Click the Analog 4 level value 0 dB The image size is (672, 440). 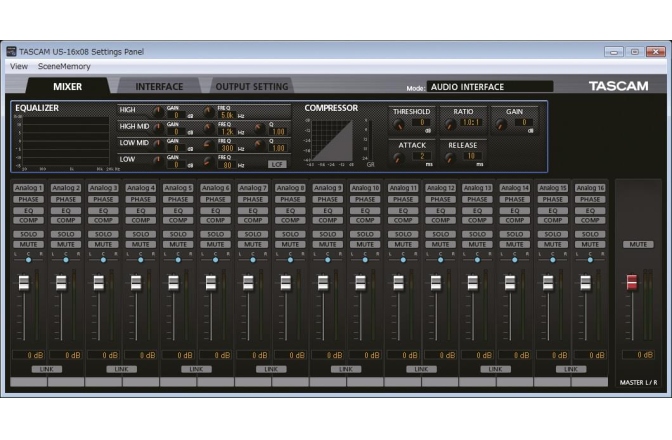click(x=141, y=355)
